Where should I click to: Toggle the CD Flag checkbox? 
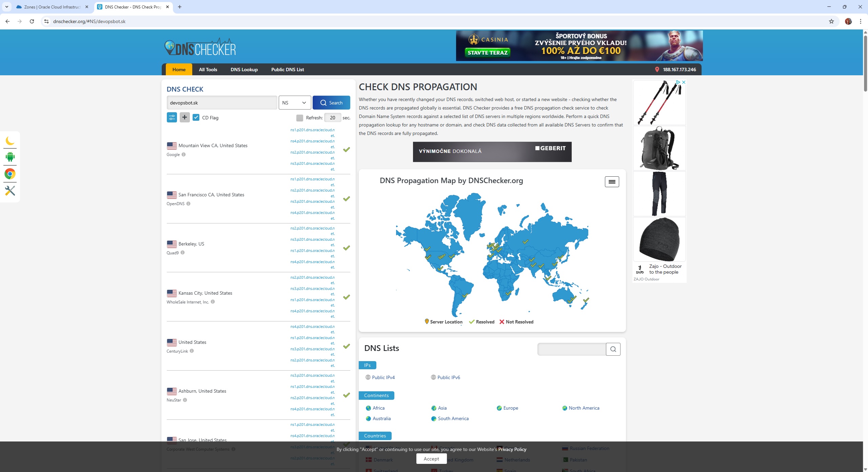pos(196,117)
